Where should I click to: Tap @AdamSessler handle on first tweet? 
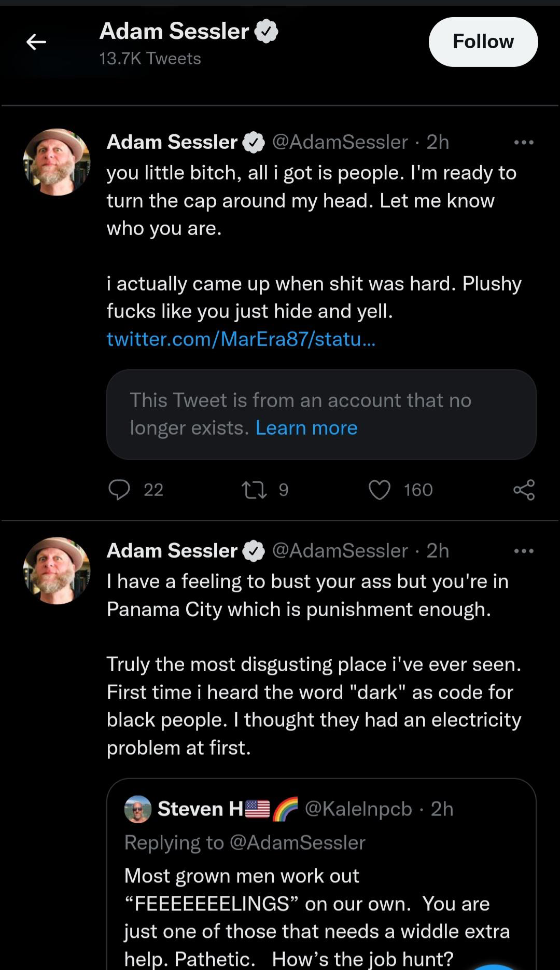[x=340, y=142]
